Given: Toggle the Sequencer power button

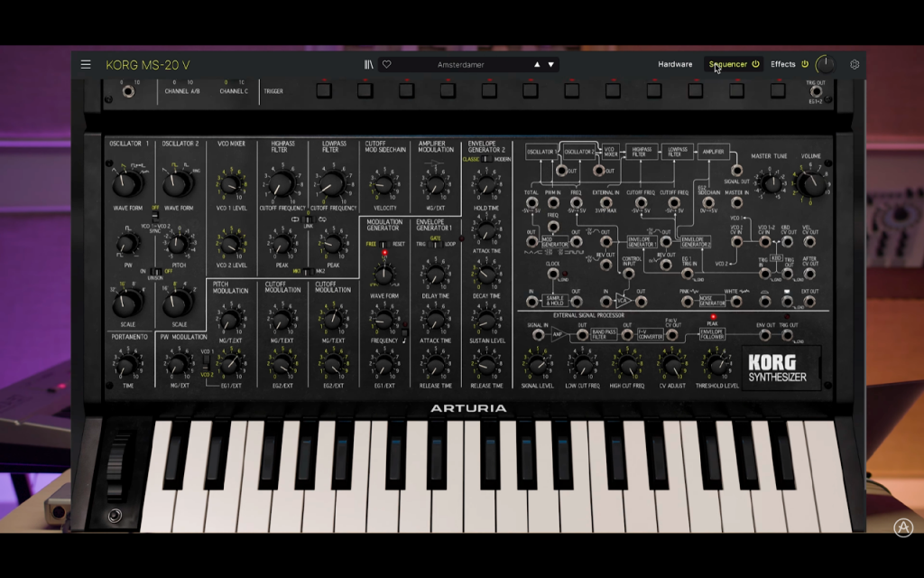Looking at the screenshot, I should coord(755,64).
